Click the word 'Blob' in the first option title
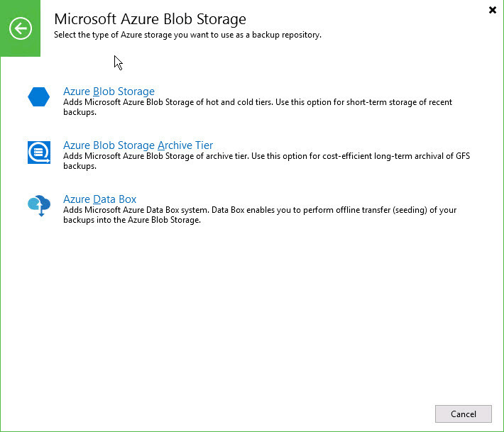504x432 pixels. tap(104, 92)
